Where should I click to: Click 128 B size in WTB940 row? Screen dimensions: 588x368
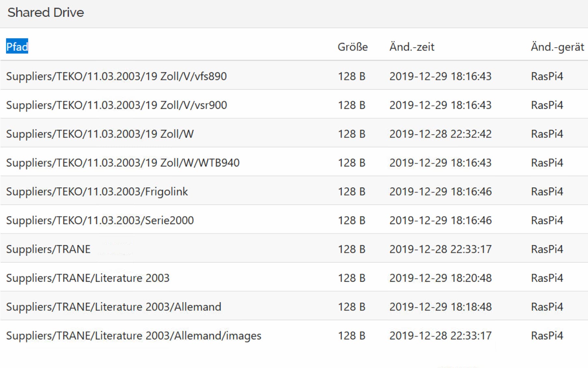pos(352,163)
